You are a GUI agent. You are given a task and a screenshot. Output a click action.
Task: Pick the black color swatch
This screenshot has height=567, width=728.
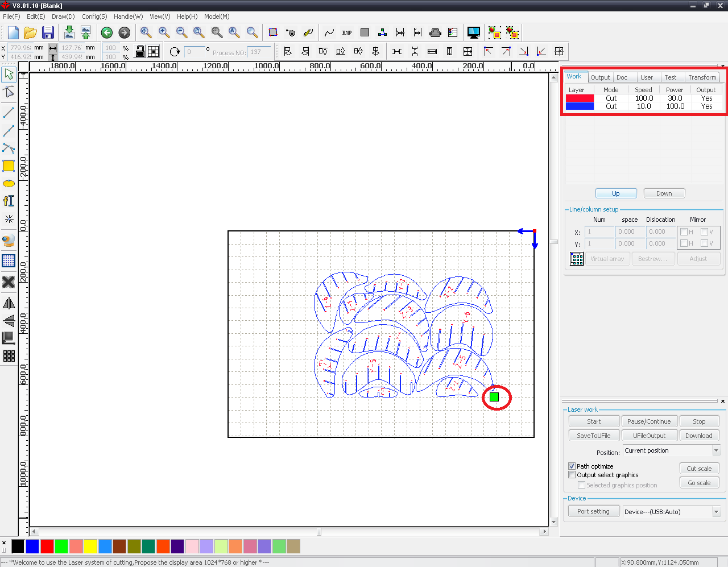point(18,547)
